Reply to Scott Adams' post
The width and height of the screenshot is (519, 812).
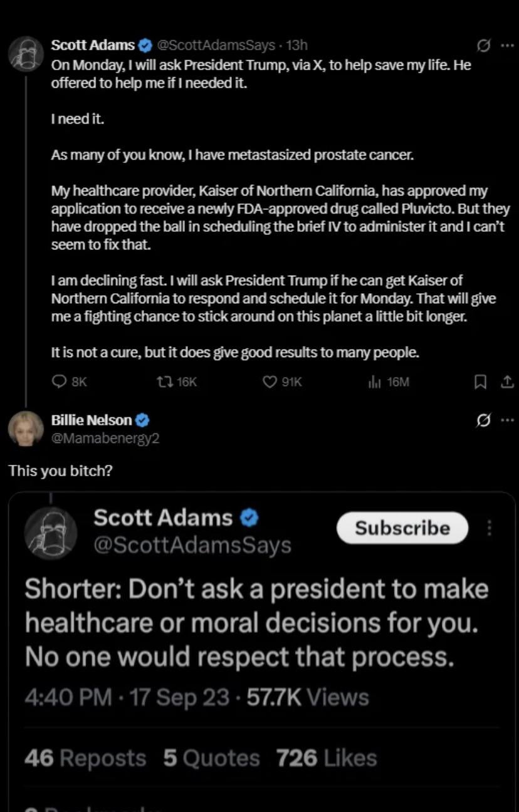(x=60, y=381)
